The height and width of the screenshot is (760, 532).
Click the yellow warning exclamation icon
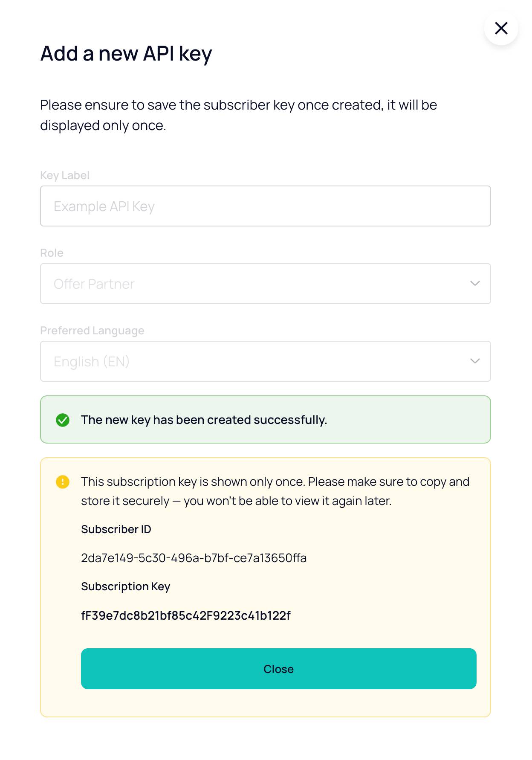(x=63, y=482)
